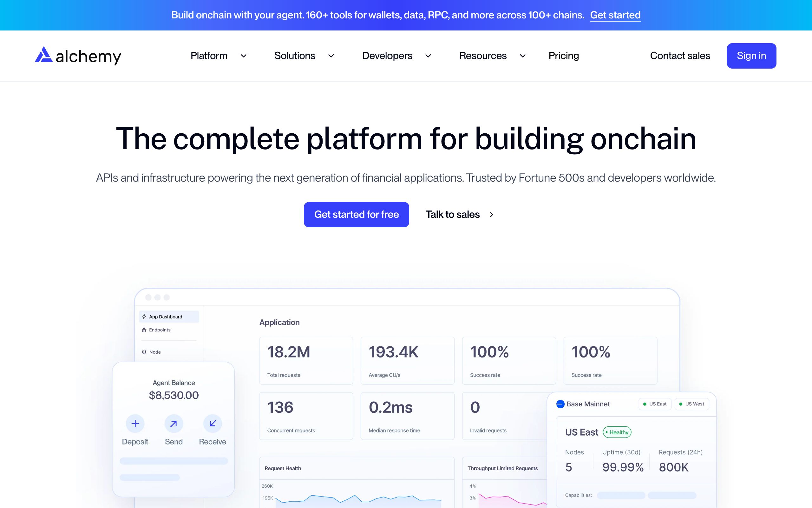Click Get started in top banner
Viewport: 812px width, 508px height.
tap(615, 15)
